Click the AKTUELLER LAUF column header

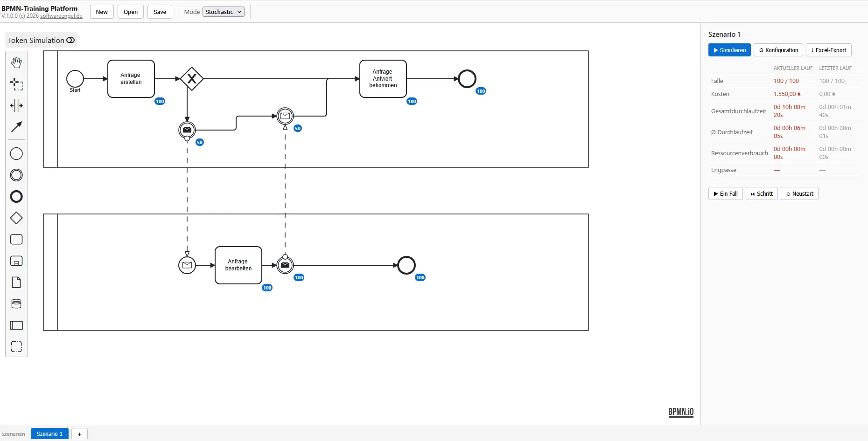point(793,68)
